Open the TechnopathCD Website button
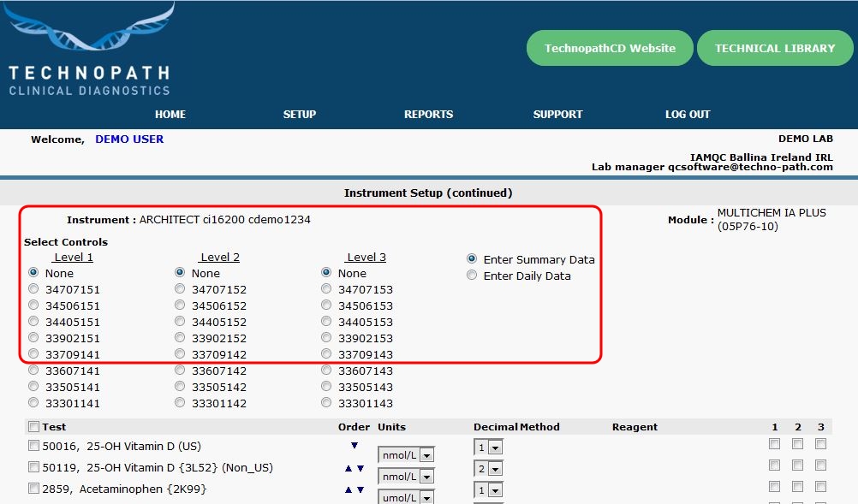Image resolution: width=858 pixels, height=504 pixels. [610, 48]
